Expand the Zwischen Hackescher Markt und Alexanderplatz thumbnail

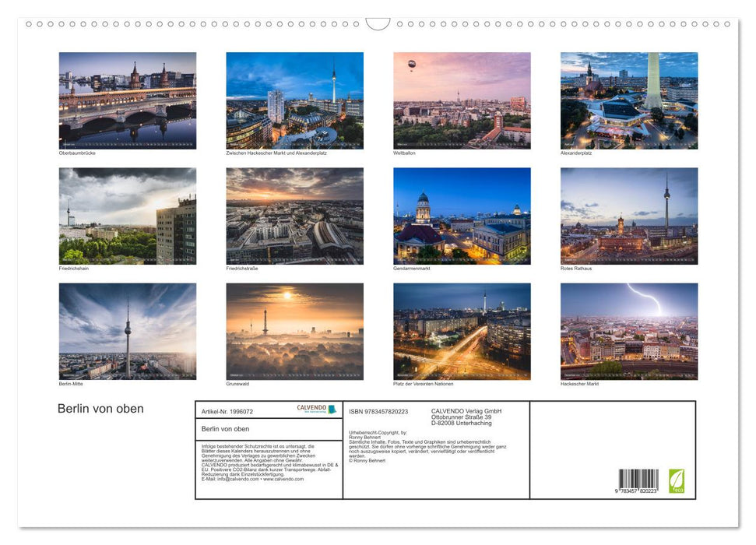[x=295, y=100]
